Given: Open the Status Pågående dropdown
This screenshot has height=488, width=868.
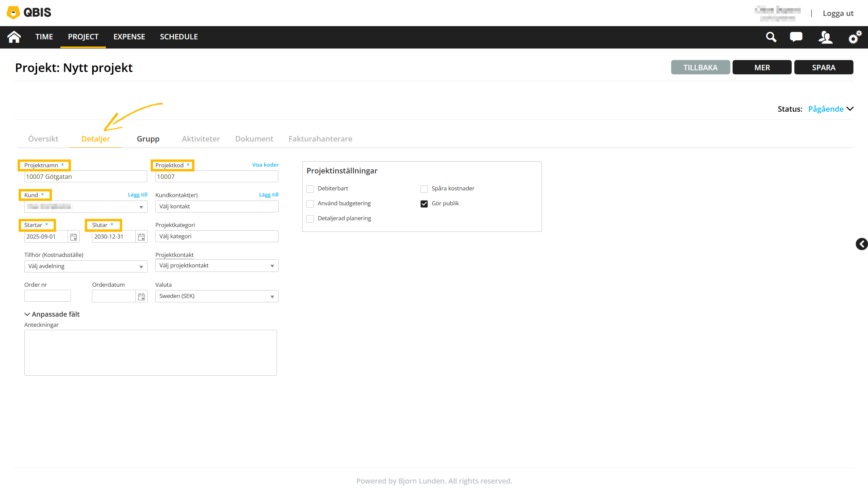Looking at the screenshot, I should [830, 109].
